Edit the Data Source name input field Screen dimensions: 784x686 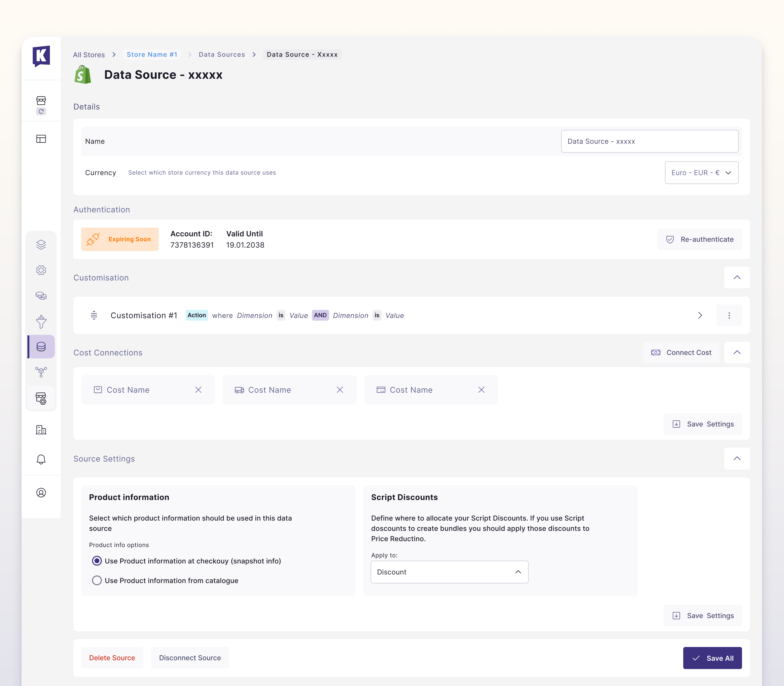click(649, 141)
